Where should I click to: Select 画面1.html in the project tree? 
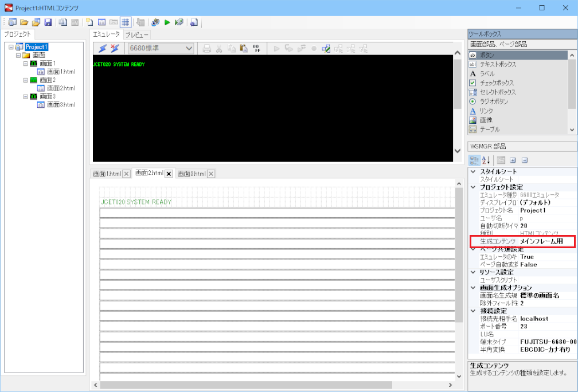pyautogui.click(x=61, y=72)
